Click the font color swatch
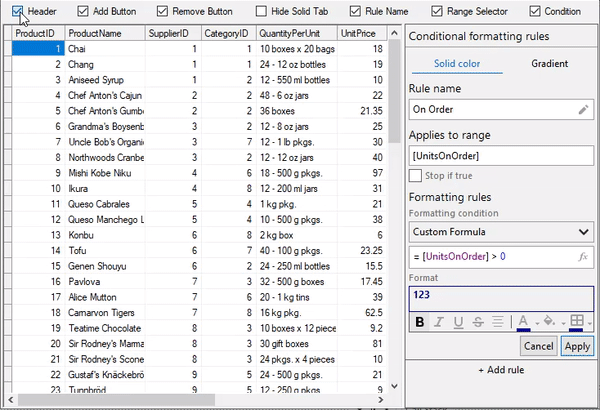Image resolution: width=600 pixels, height=410 pixels. click(x=521, y=322)
